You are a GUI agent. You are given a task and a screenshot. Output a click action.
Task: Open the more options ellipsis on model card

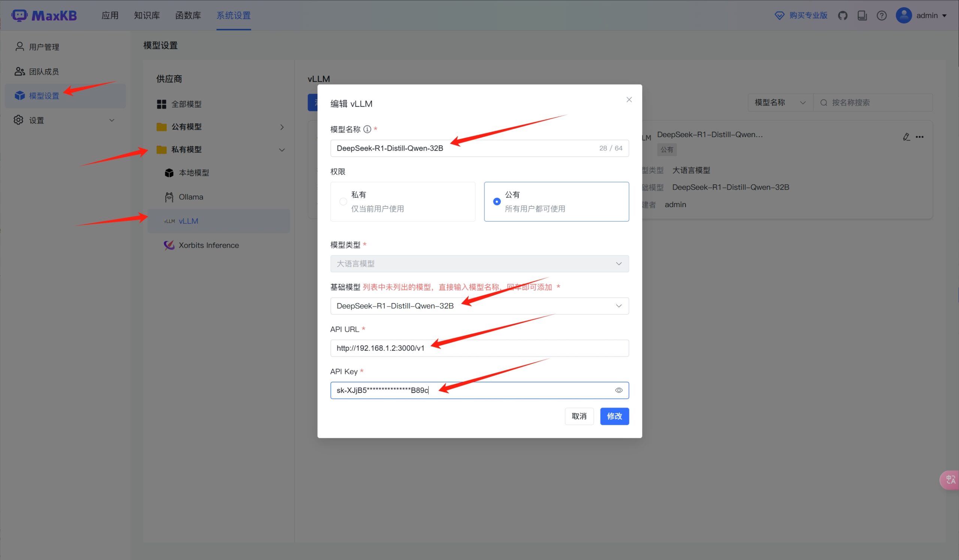(x=919, y=137)
